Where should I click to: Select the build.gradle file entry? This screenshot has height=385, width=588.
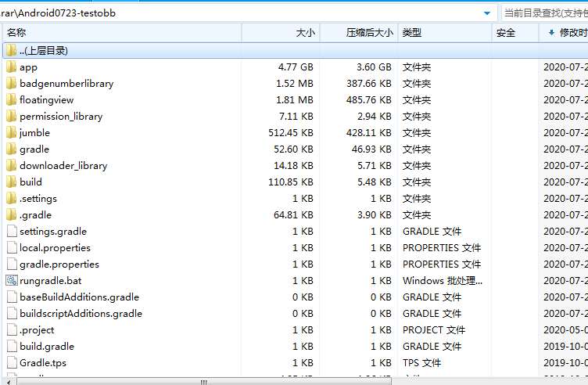point(47,346)
